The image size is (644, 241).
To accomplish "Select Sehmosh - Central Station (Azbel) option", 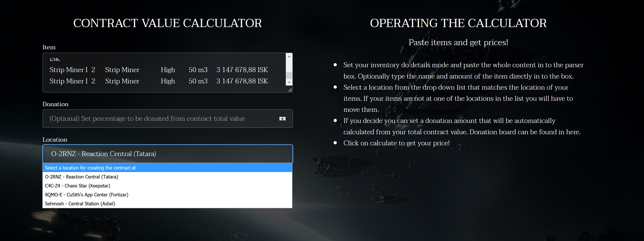I will coord(167,204).
